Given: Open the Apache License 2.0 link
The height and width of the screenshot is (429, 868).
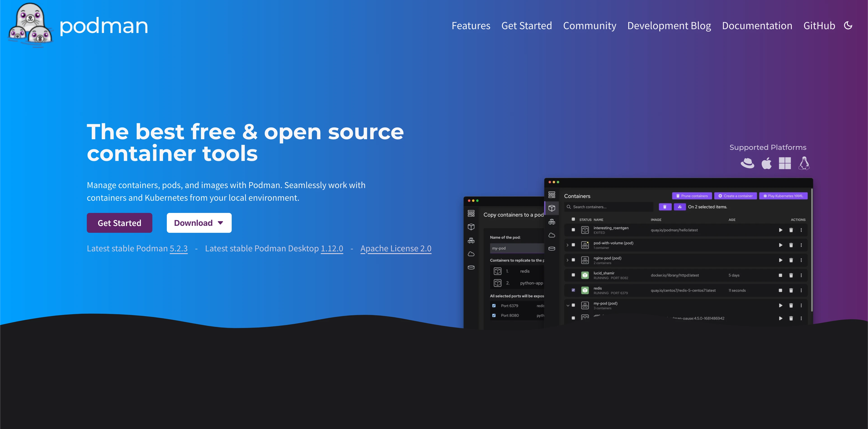Looking at the screenshot, I should pos(396,248).
